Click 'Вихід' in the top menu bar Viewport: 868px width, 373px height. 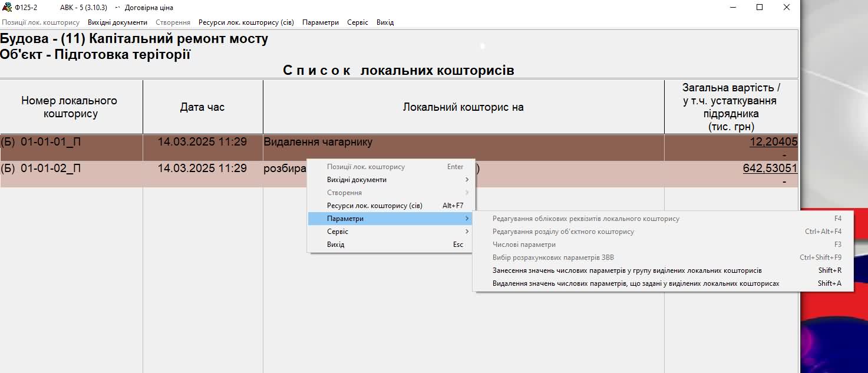pyautogui.click(x=385, y=22)
